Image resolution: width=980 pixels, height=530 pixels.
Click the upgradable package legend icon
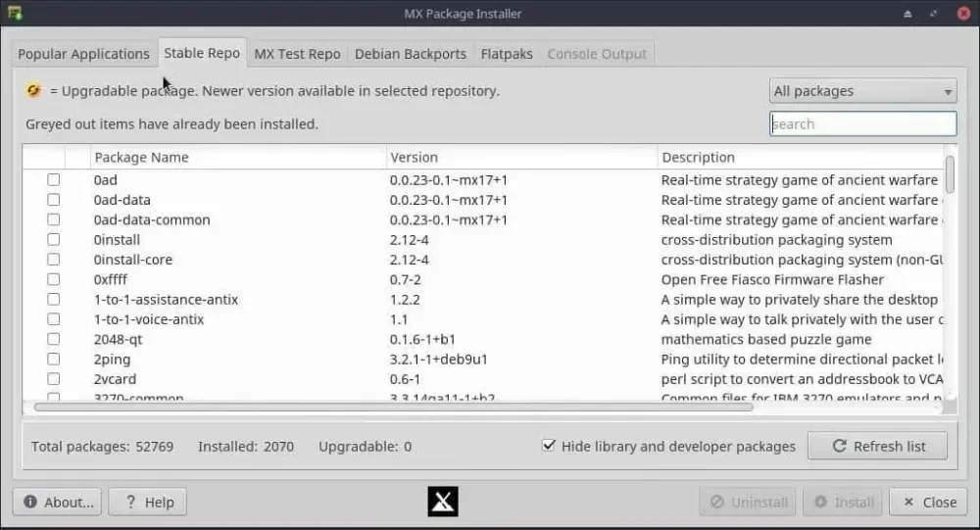pos(33,91)
